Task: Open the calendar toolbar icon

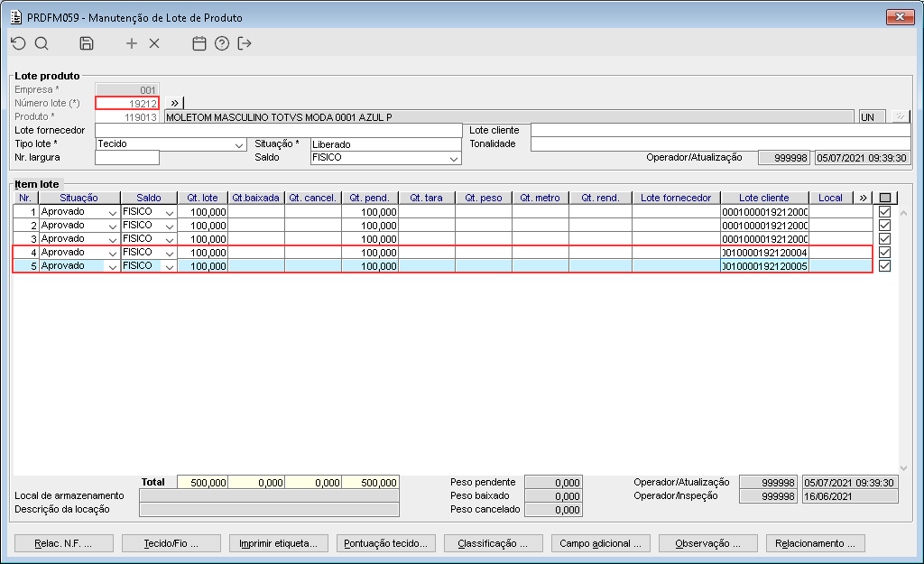Action: pyautogui.click(x=199, y=43)
